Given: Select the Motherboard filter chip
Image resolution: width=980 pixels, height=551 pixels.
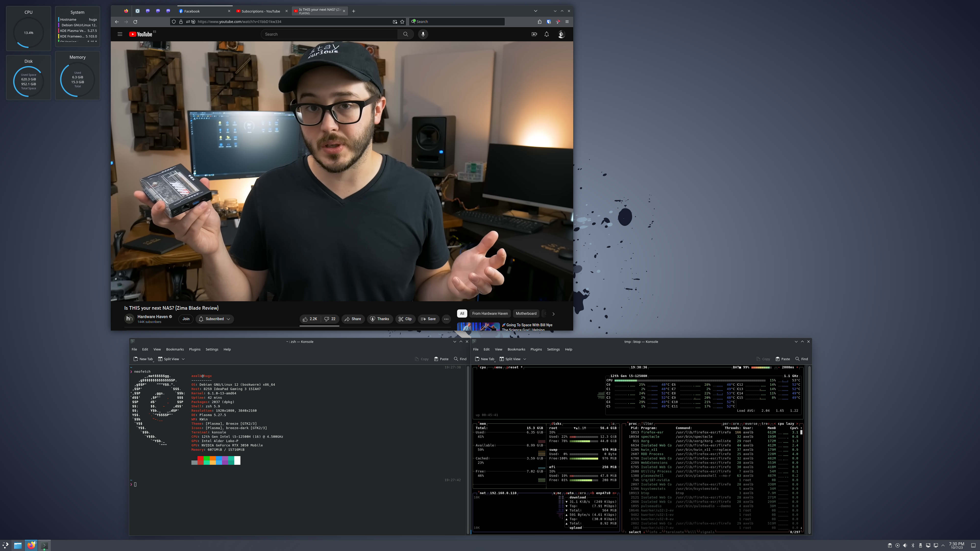Looking at the screenshot, I should click(x=526, y=313).
